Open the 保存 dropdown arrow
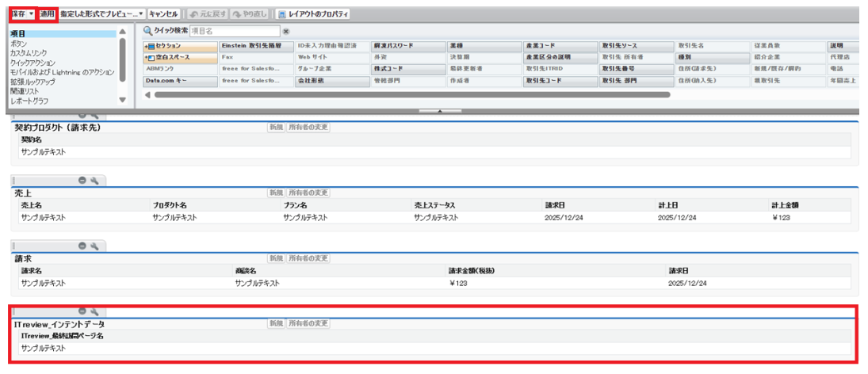This screenshot has height=374, width=868. [x=32, y=14]
